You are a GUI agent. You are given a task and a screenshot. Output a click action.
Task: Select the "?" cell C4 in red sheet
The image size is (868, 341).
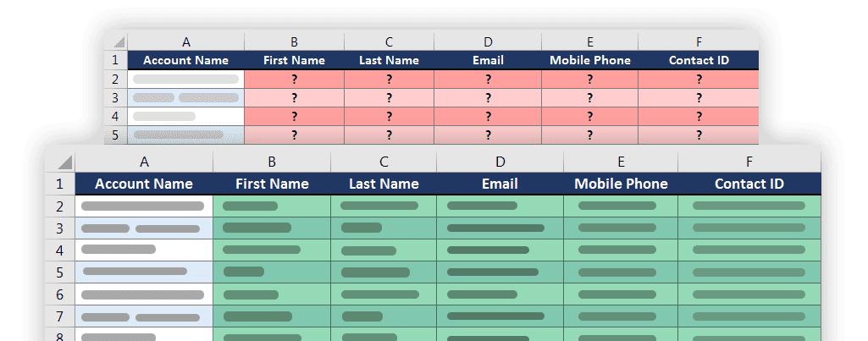[x=390, y=117]
